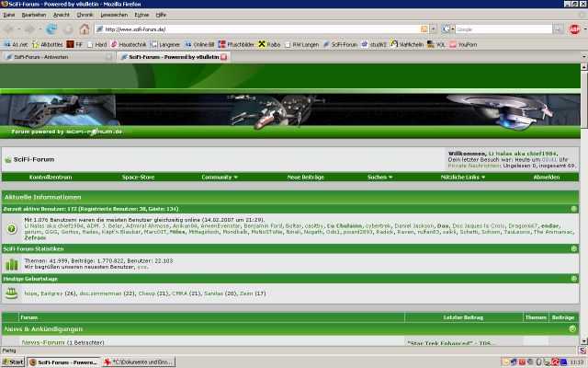Click the Kontrollzentrum link
The image size is (588, 368).
point(51,177)
